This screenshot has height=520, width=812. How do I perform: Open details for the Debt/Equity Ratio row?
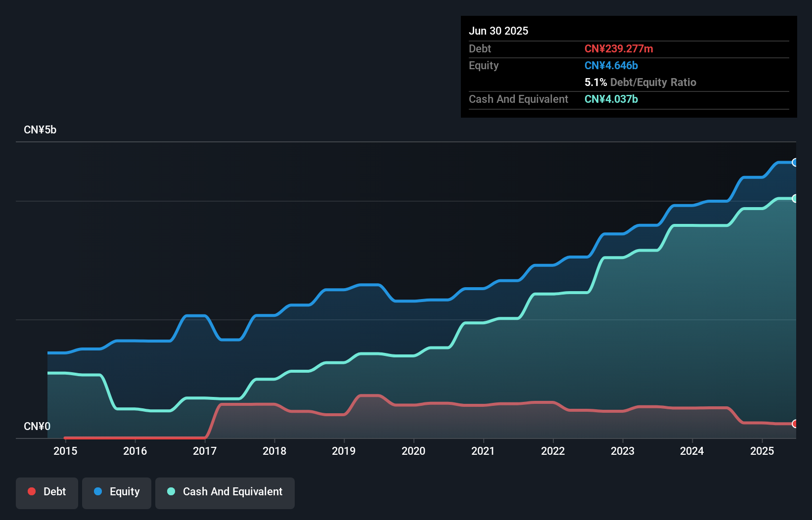640,82
